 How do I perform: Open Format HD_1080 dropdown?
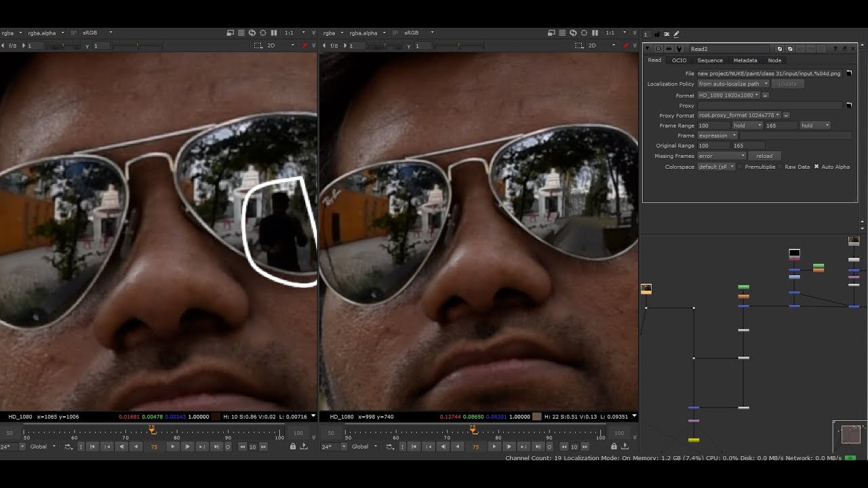click(729, 95)
